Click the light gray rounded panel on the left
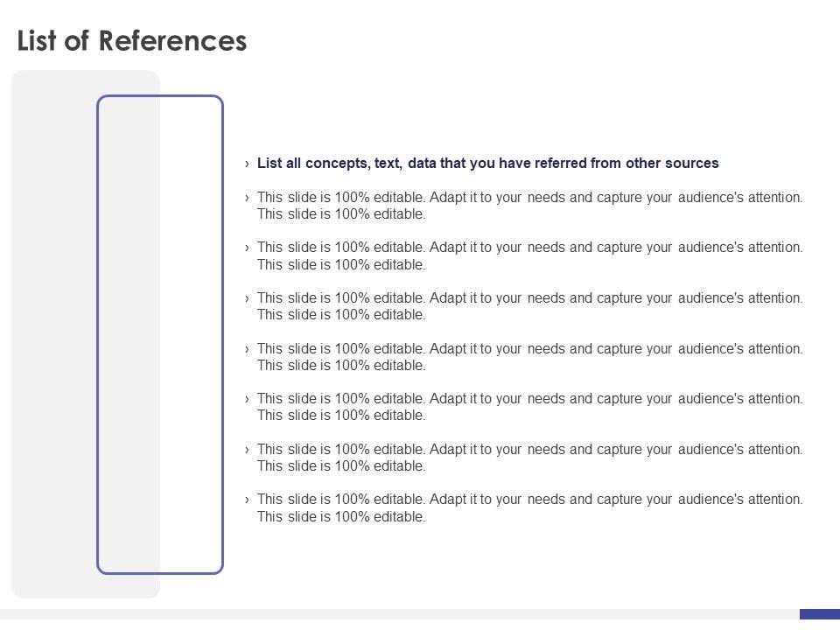 point(54,334)
